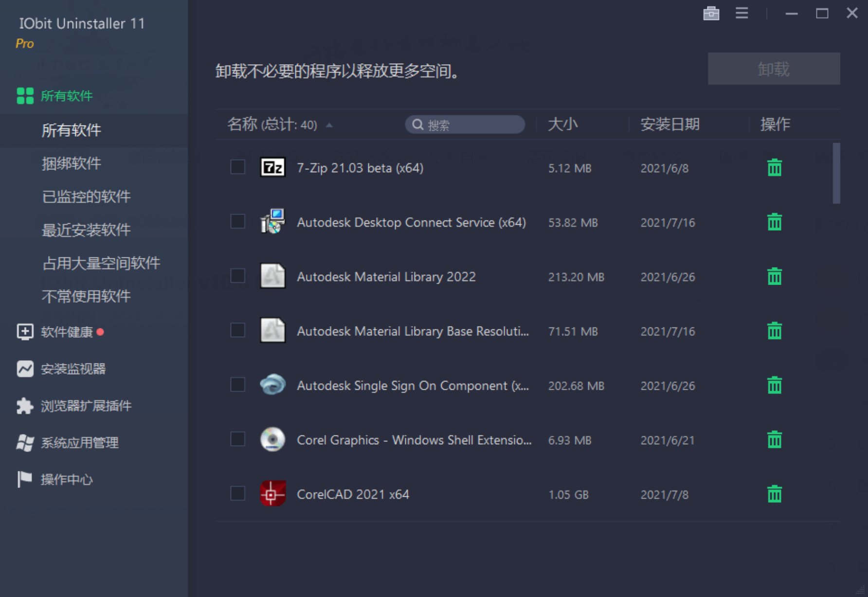Select 捆绑软件 in the sidebar

coord(72,163)
